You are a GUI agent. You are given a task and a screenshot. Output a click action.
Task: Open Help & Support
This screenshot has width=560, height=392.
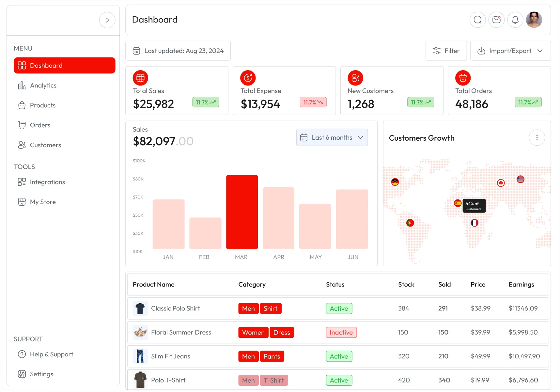tap(51, 354)
